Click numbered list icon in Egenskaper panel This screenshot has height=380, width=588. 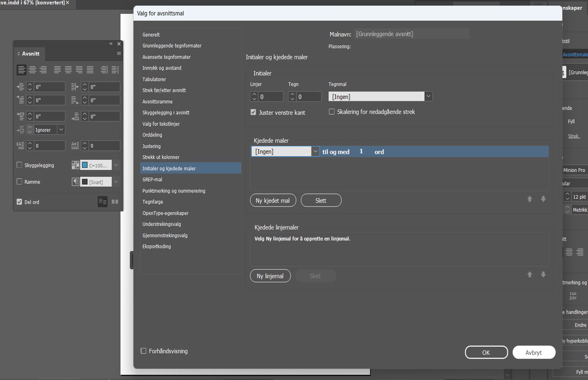[x=573, y=296]
